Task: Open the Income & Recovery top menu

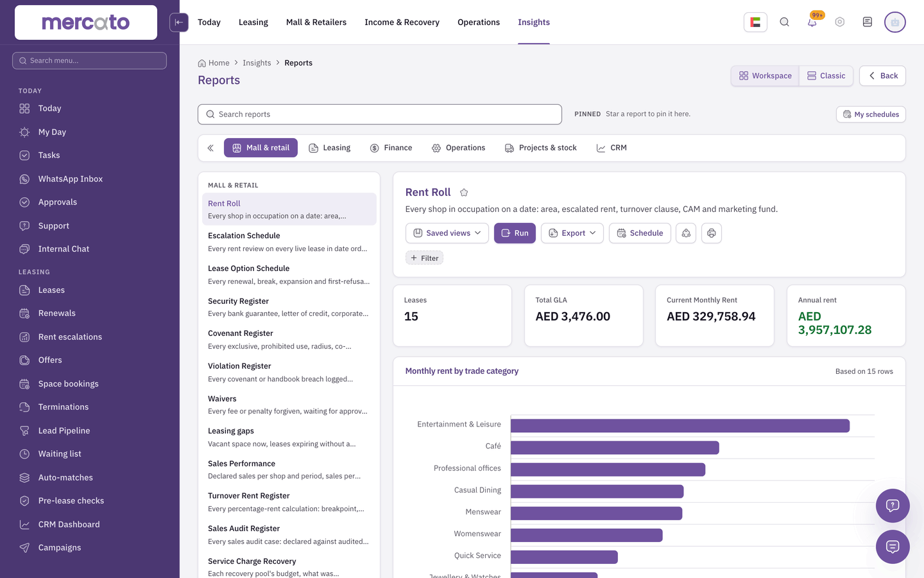Action: tap(402, 22)
